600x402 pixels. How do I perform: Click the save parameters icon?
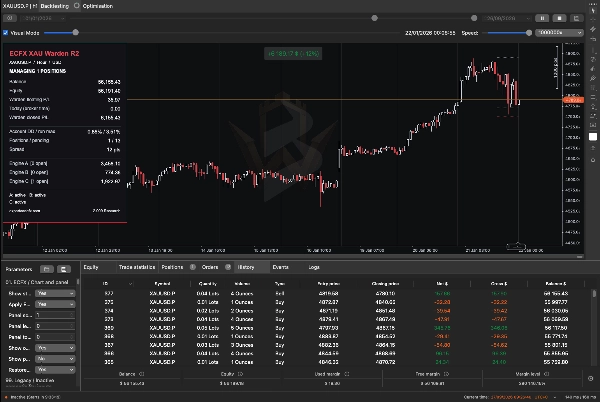click(x=64, y=269)
